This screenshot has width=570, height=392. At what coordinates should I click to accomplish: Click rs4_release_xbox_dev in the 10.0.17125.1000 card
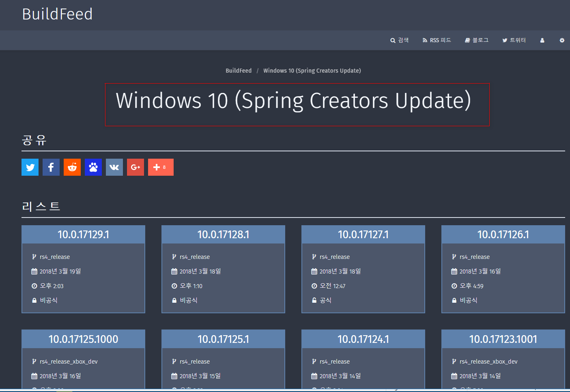tap(69, 362)
